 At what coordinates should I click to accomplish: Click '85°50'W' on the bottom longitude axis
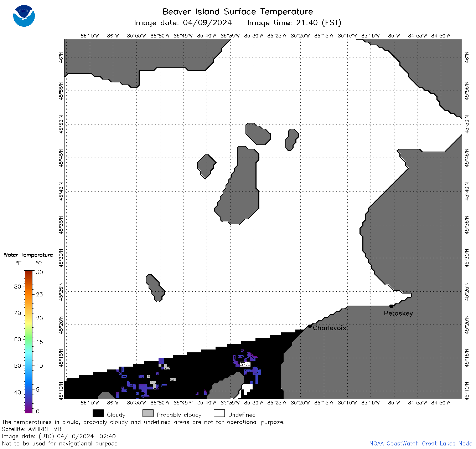(160, 403)
